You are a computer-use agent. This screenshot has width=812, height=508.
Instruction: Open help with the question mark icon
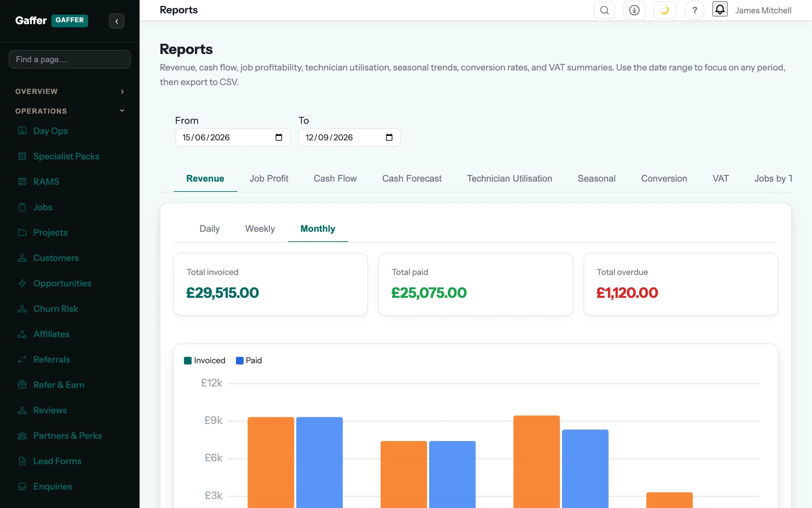click(x=694, y=10)
